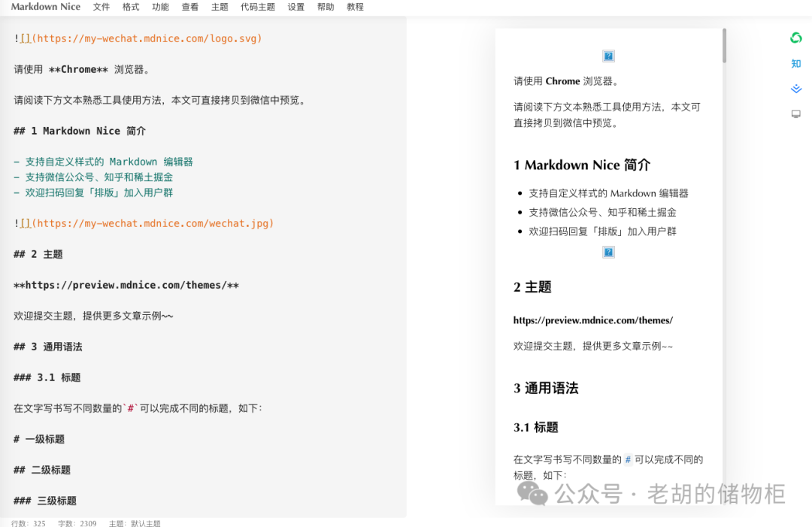Click wechat.jpg URL in the editor
The image size is (812, 527).
point(153,223)
